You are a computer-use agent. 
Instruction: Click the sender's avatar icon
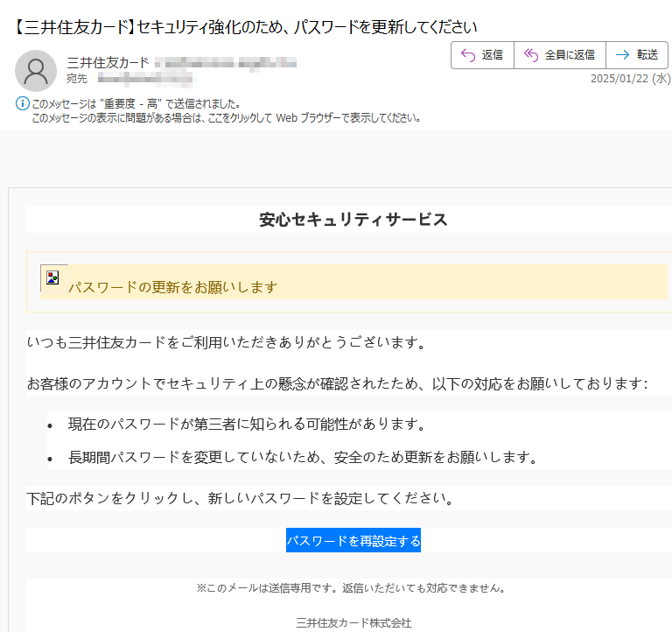pos(36,71)
